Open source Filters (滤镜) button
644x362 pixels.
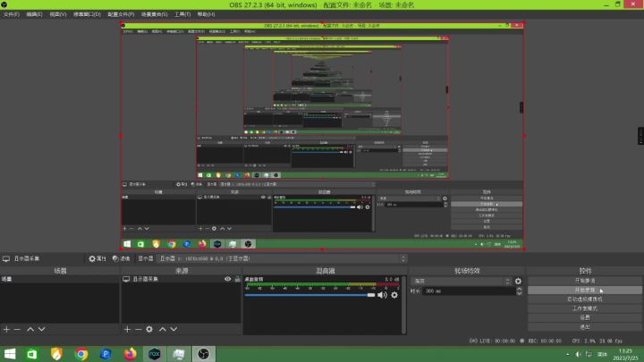pyautogui.click(x=121, y=258)
